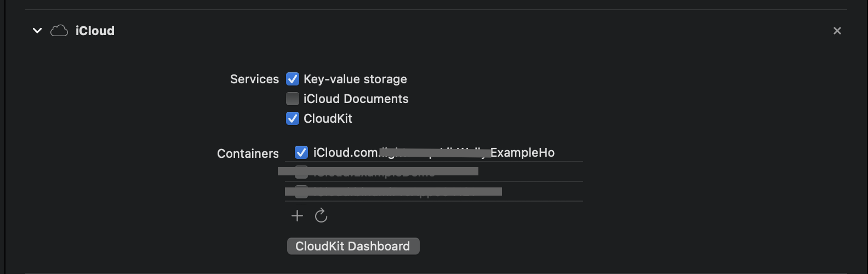Select the iCloud.com ExampleHo container row
Viewport: 868px width, 274px height.
tap(433, 152)
